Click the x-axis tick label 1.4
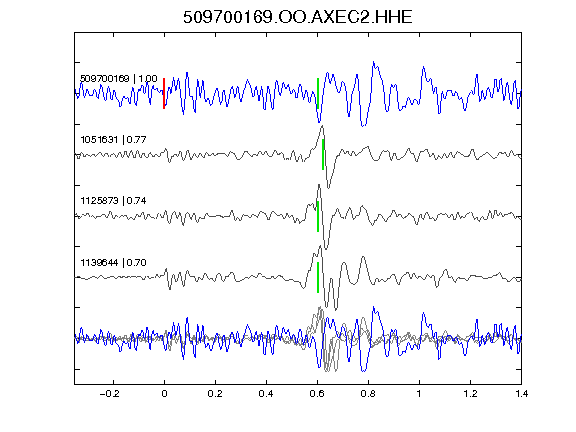This screenshot has width=576, height=432. tap(521, 394)
